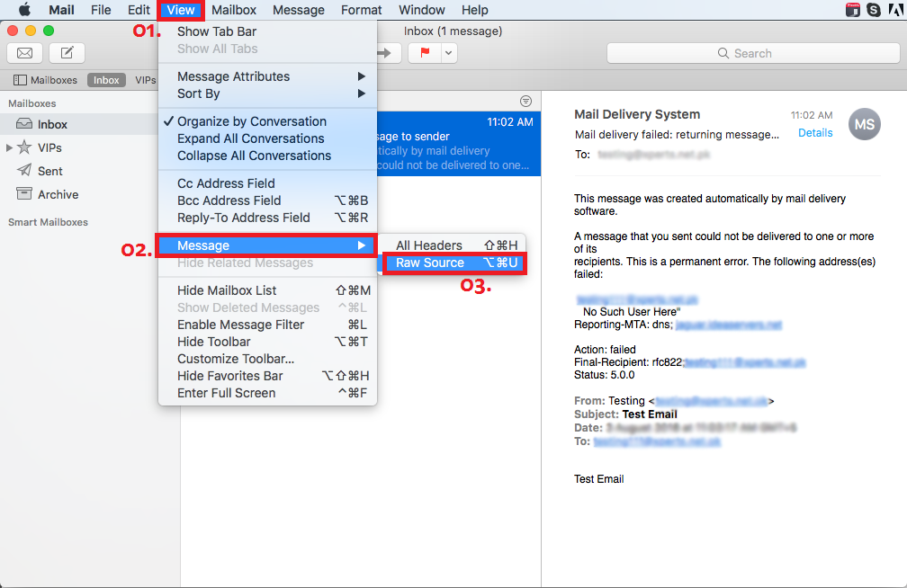Open the flag color dropdown arrow
Screen dimensions: 907x588
(449, 53)
